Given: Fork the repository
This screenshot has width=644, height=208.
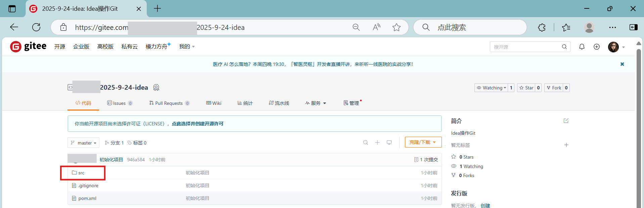Looking at the screenshot, I should pos(554,88).
